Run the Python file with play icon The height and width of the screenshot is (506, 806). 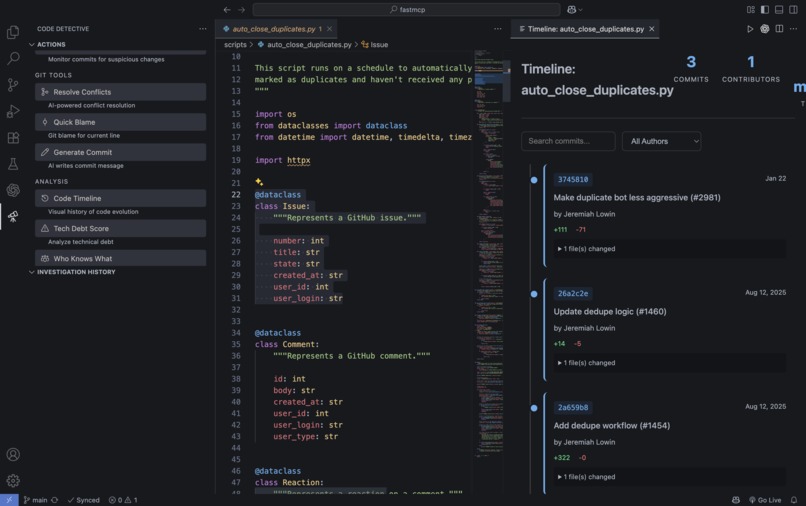[750, 29]
